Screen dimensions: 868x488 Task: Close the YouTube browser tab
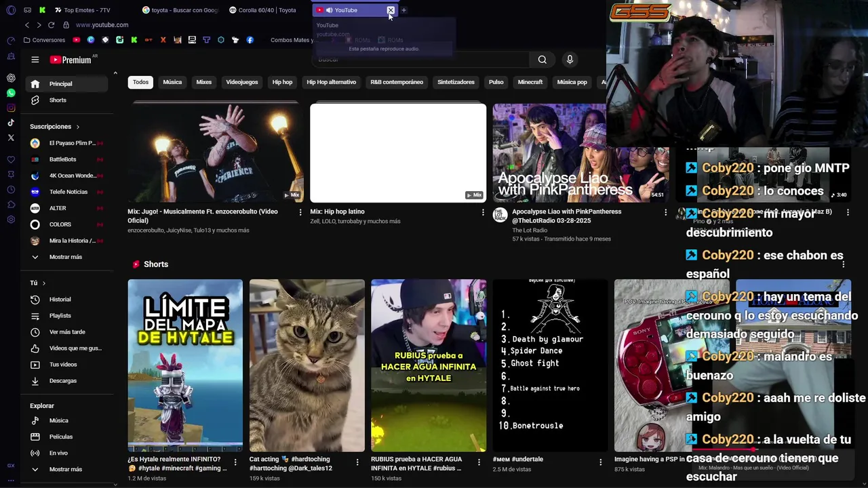click(x=391, y=10)
